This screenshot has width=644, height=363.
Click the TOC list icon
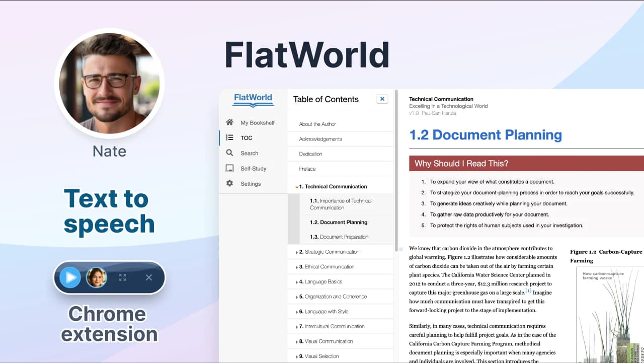(x=229, y=137)
